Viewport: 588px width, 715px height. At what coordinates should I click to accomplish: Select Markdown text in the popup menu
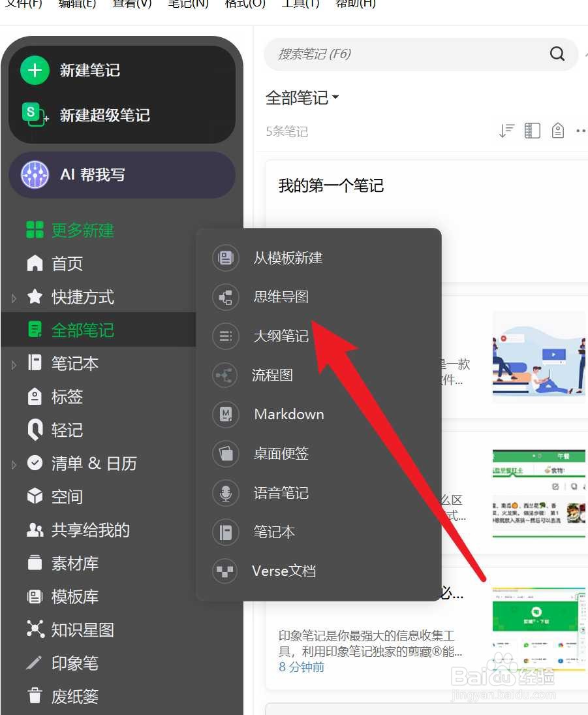tap(289, 414)
